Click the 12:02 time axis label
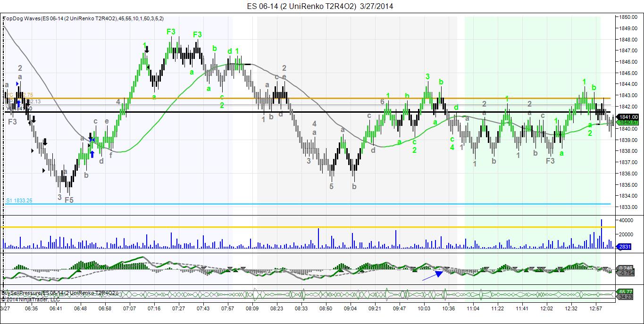Image resolution: width=644 pixels, height=324 pixels. click(546, 308)
